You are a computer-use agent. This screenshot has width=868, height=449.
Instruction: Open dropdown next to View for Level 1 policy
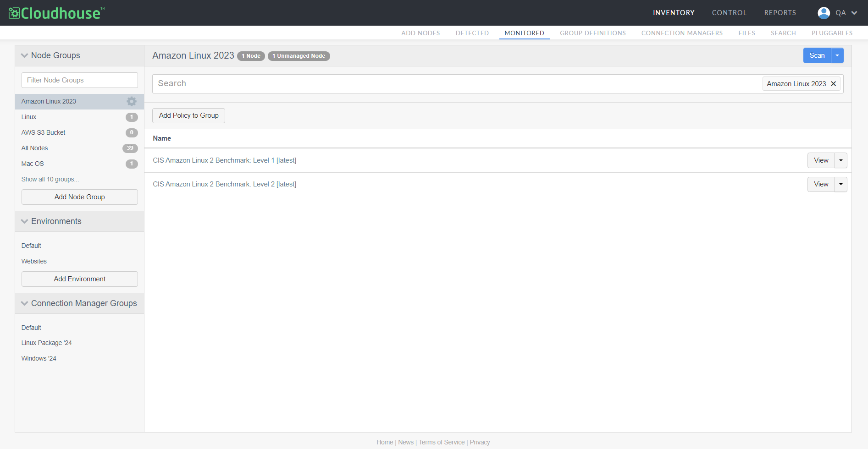point(841,160)
